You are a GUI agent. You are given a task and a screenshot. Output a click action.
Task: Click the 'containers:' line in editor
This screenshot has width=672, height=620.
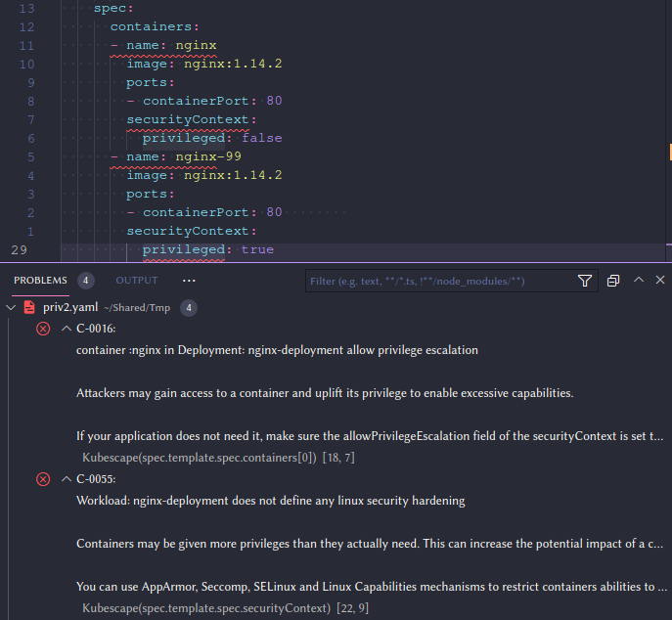point(155,26)
